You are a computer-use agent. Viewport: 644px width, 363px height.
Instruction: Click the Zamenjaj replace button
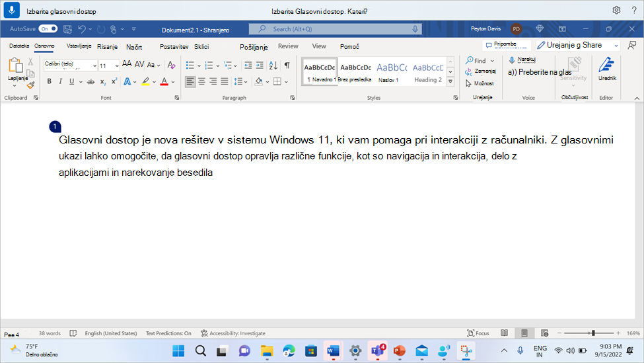480,71
